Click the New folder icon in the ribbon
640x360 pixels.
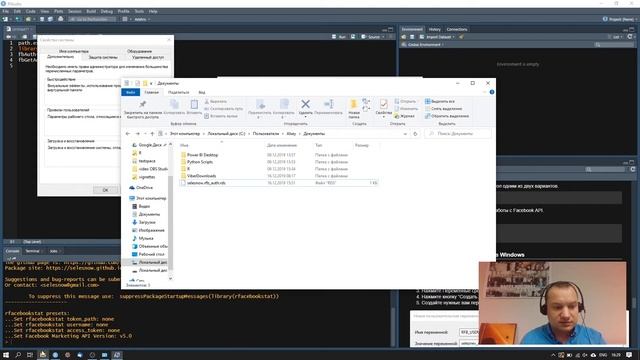click(x=354, y=104)
